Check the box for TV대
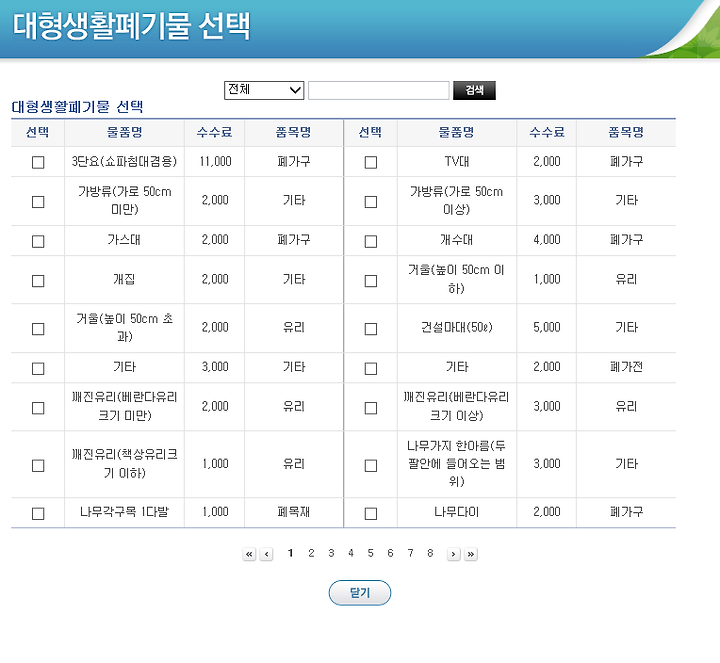This screenshot has width=720, height=663. (371, 162)
